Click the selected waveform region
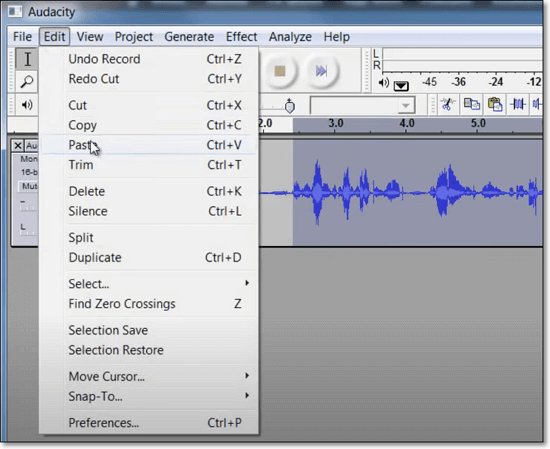The image size is (550, 449). 418,192
